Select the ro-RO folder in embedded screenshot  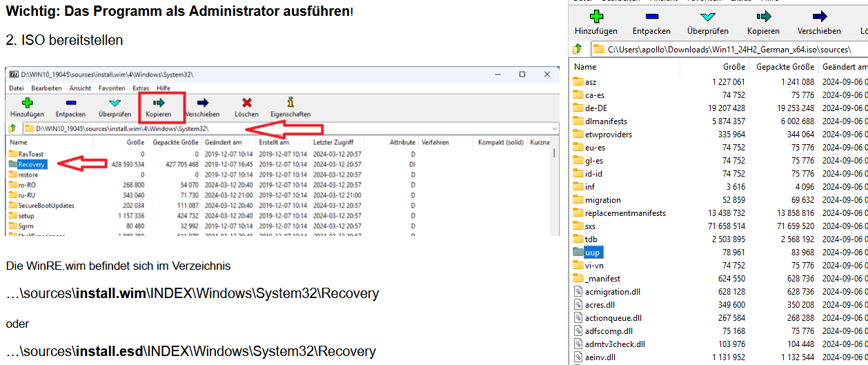23,185
